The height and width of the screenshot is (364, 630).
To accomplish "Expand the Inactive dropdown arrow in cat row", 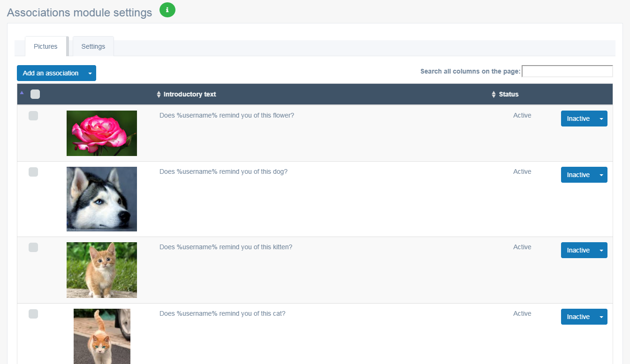I will (x=601, y=317).
